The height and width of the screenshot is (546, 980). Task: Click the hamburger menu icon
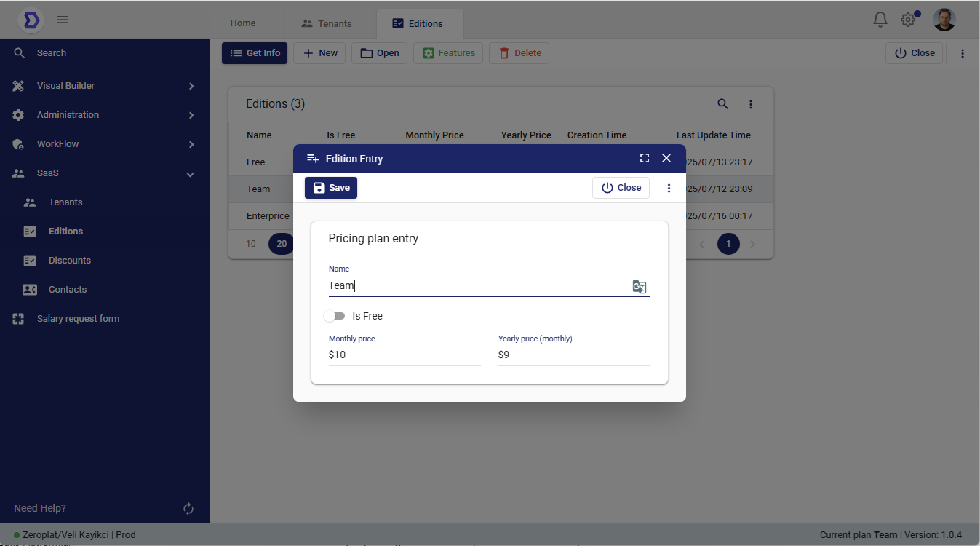[63, 20]
